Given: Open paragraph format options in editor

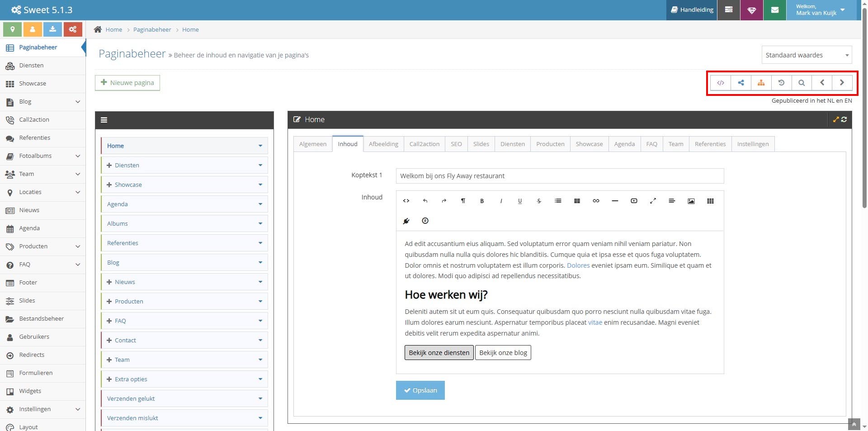Looking at the screenshot, I should (x=463, y=201).
